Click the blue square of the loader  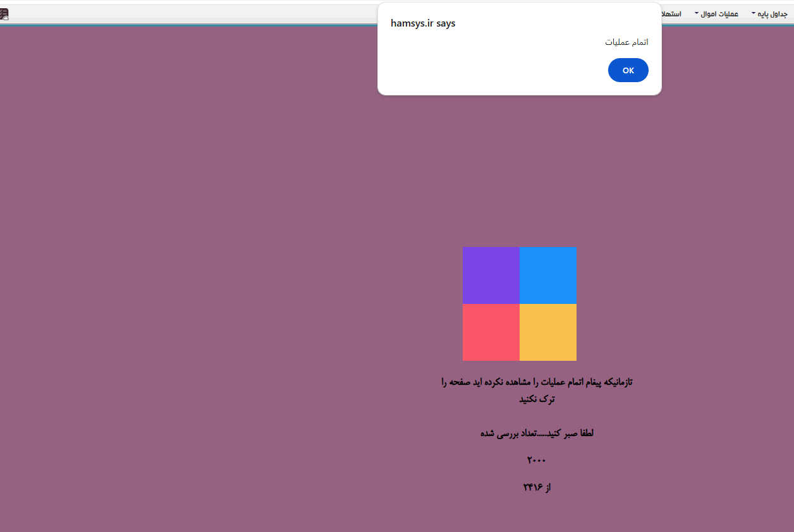[x=547, y=275]
